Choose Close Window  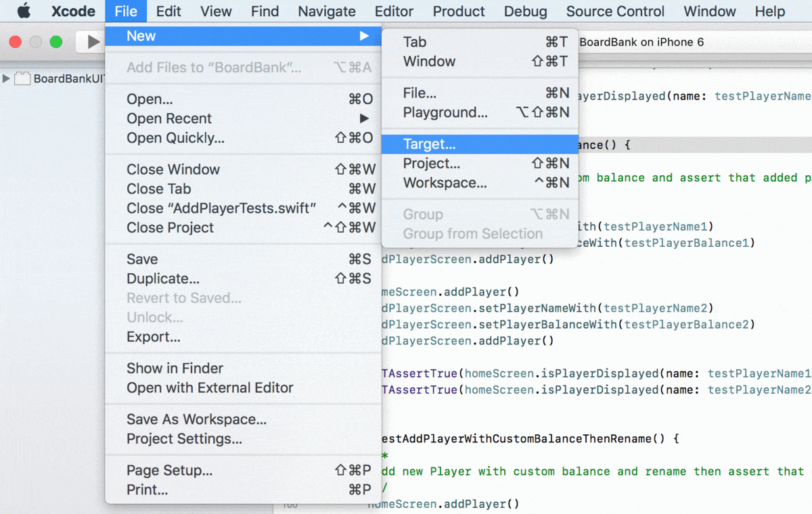(x=243, y=169)
